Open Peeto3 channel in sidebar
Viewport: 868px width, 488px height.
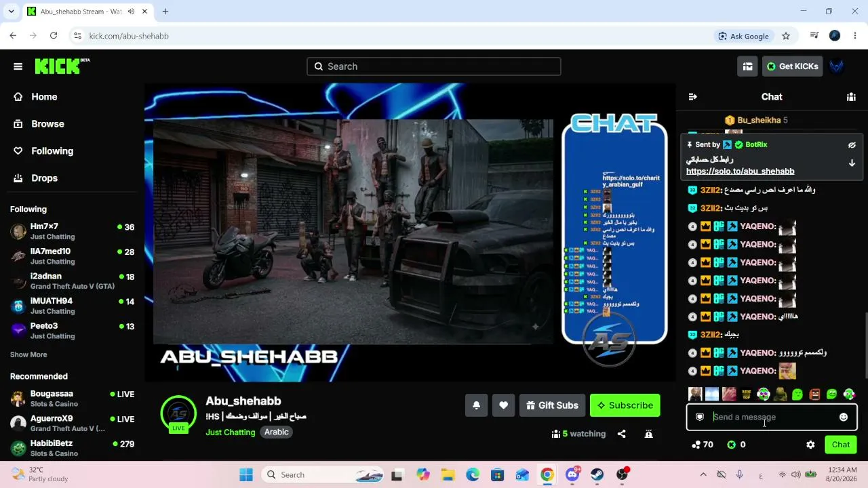(73, 331)
